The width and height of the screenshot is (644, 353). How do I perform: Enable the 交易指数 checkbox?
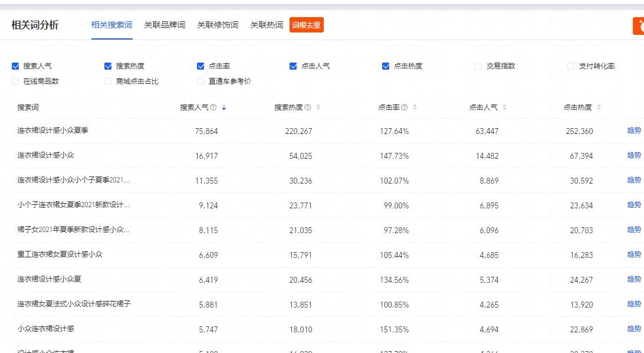pos(478,66)
